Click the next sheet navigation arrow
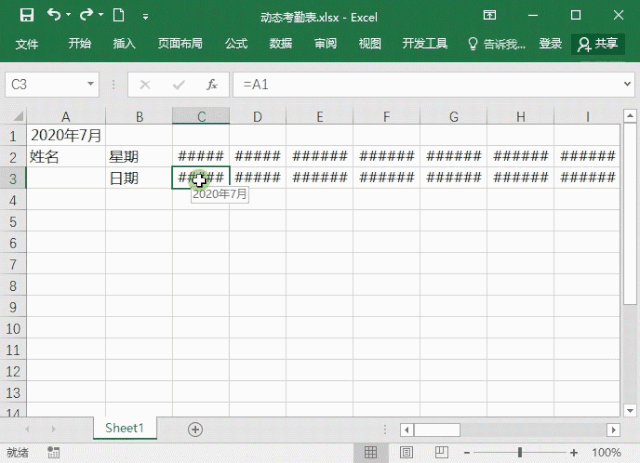Viewport: 640px width, 463px height. [x=53, y=429]
